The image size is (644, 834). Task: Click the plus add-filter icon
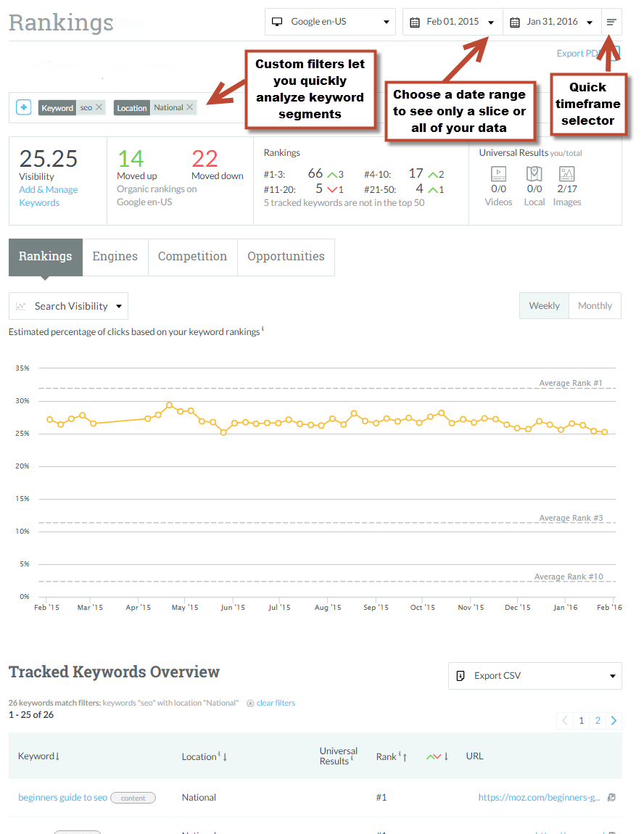click(x=24, y=107)
